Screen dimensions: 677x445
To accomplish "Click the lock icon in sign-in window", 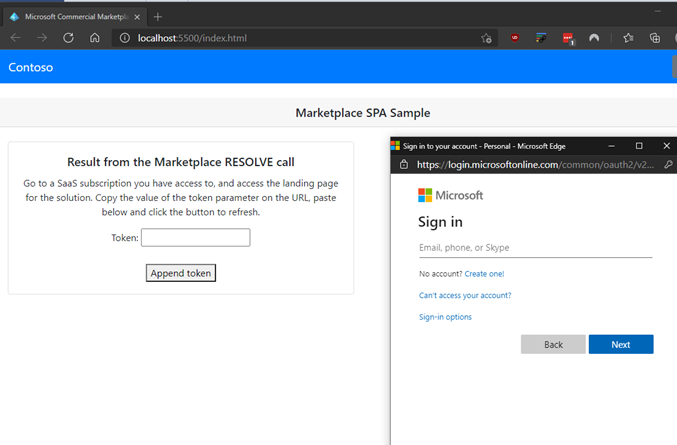I will coord(404,164).
